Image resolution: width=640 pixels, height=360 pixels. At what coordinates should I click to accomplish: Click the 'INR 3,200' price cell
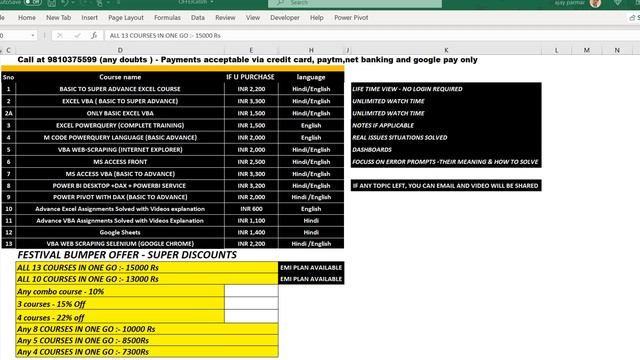pyautogui.click(x=251, y=185)
